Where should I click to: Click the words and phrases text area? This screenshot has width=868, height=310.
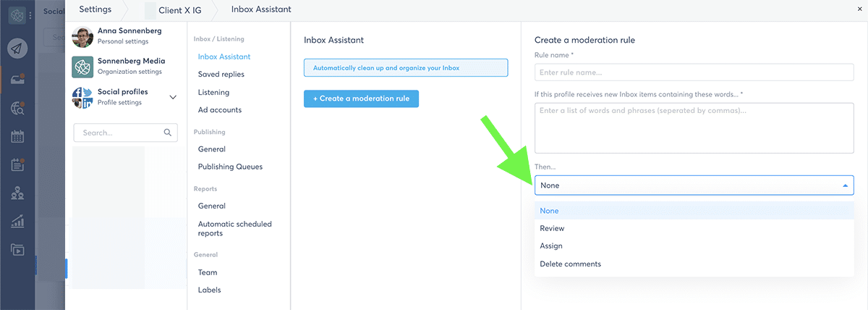(694, 128)
